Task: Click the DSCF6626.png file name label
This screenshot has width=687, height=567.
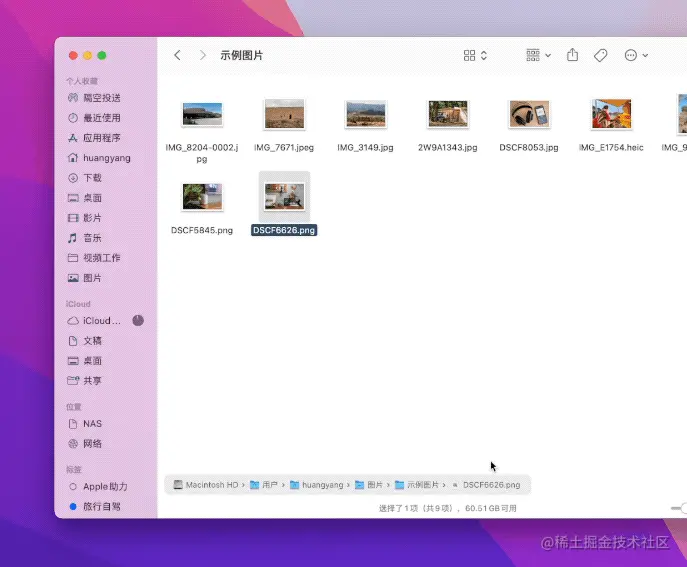Action: (x=284, y=230)
